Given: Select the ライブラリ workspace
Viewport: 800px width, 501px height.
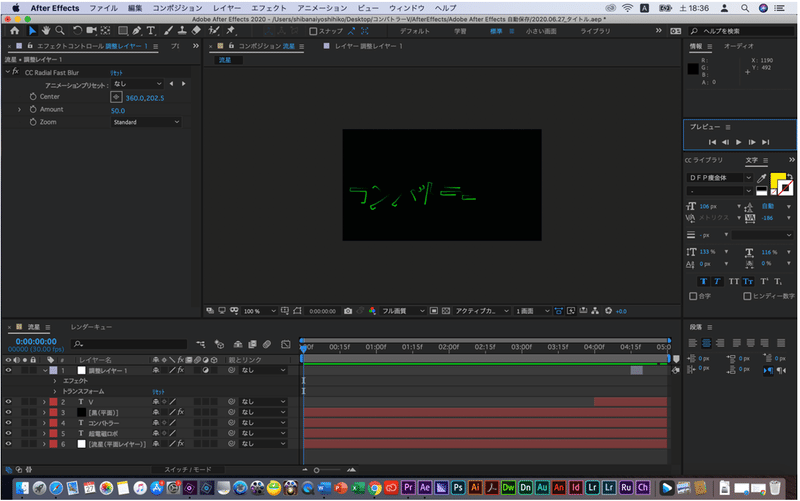Looking at the screenshot, I should click(x=595, y=31).
